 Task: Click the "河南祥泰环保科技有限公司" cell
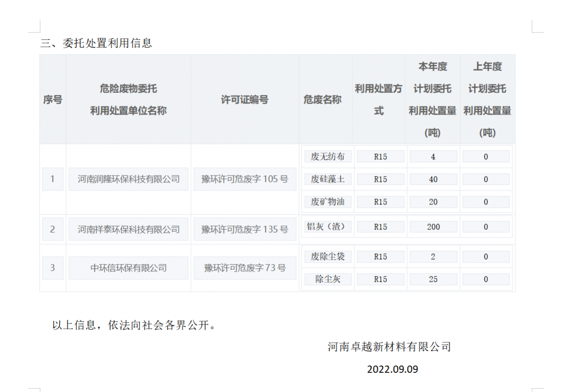point(128,229)
